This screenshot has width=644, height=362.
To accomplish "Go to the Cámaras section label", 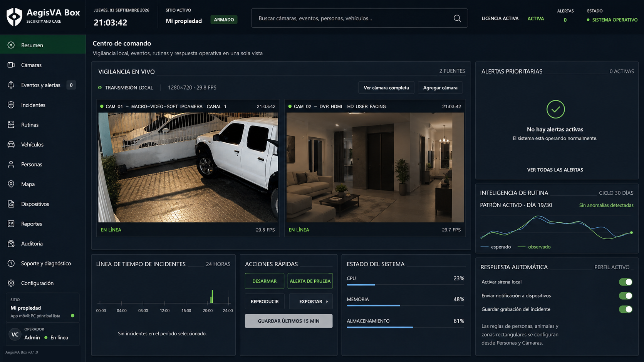I will click(31, 65).
